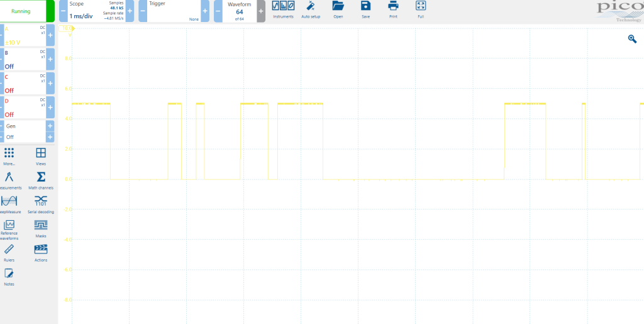Viewport: 644px width, 324px height.
Task: Open Reference waveforms panel
Action: (x=9, y=228)
